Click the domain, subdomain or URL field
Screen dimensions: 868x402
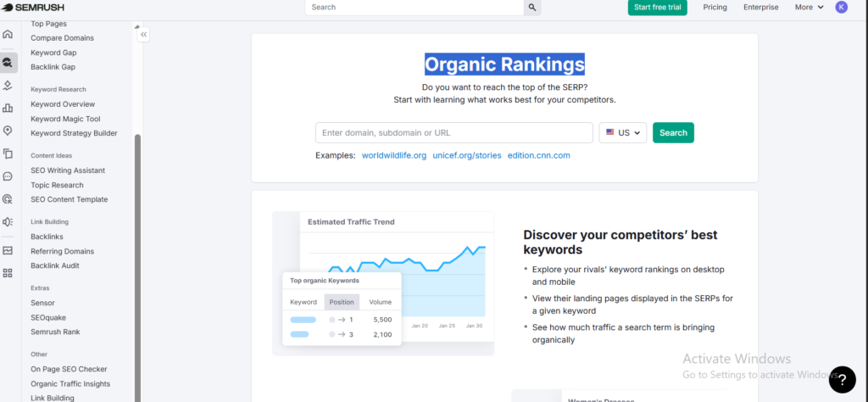click(x=453, y=133)
